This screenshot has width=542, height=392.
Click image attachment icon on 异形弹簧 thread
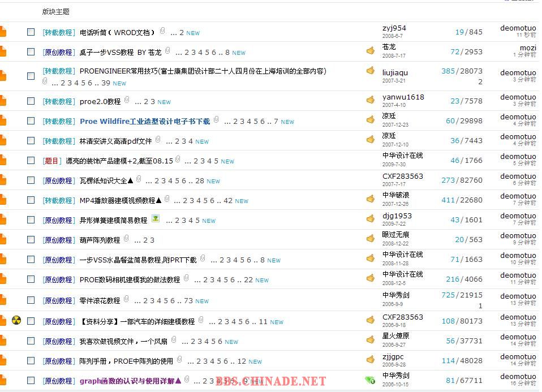click(156, 218)
